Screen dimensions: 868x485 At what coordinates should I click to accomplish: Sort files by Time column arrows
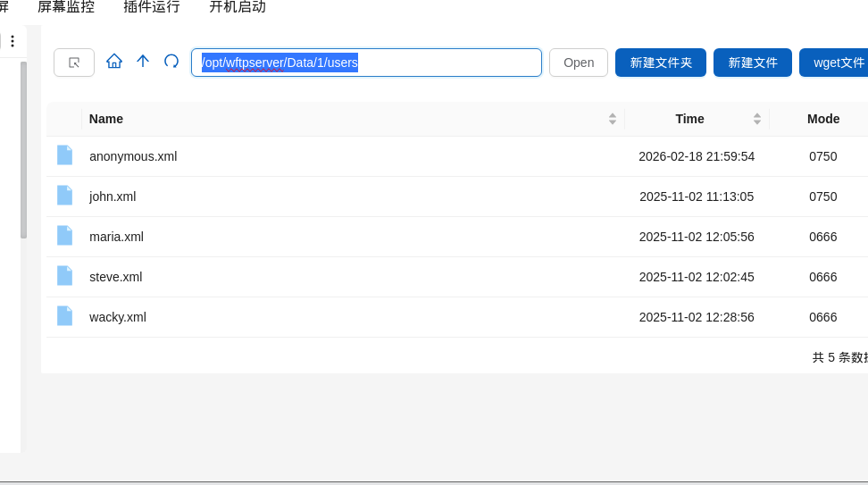[757, 119]
